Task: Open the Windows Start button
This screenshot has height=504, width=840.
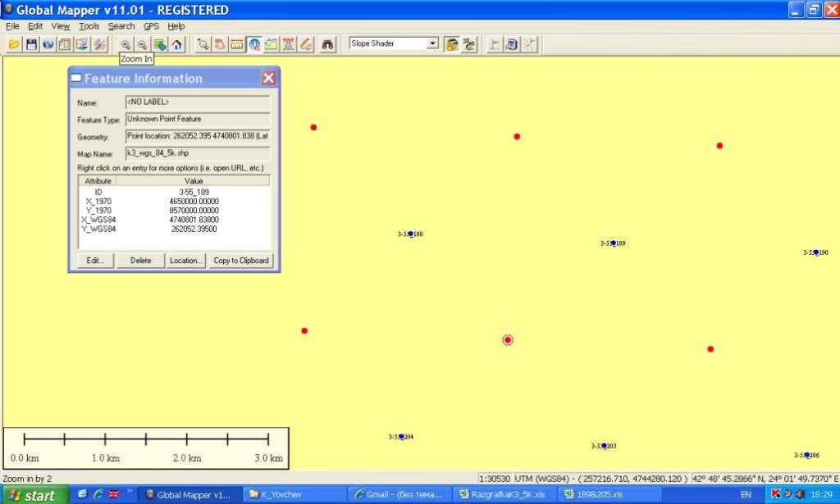Action: click(x=33, y=495)
